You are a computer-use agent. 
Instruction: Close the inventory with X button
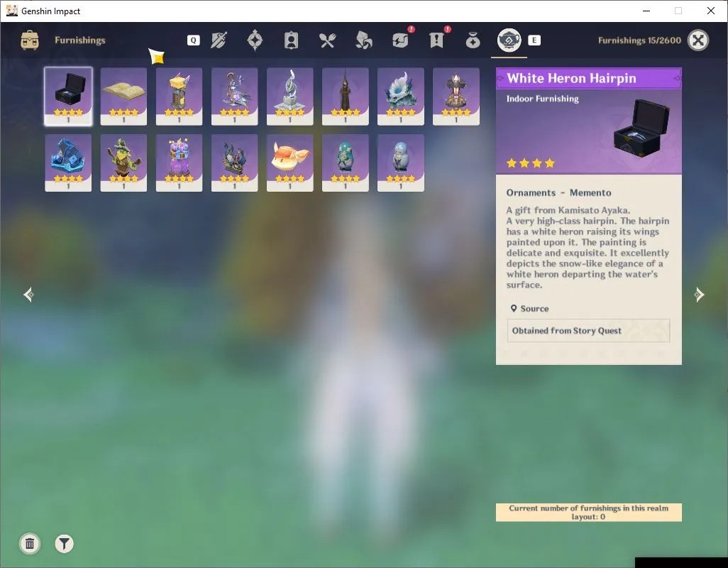click(x=697, y=40)
